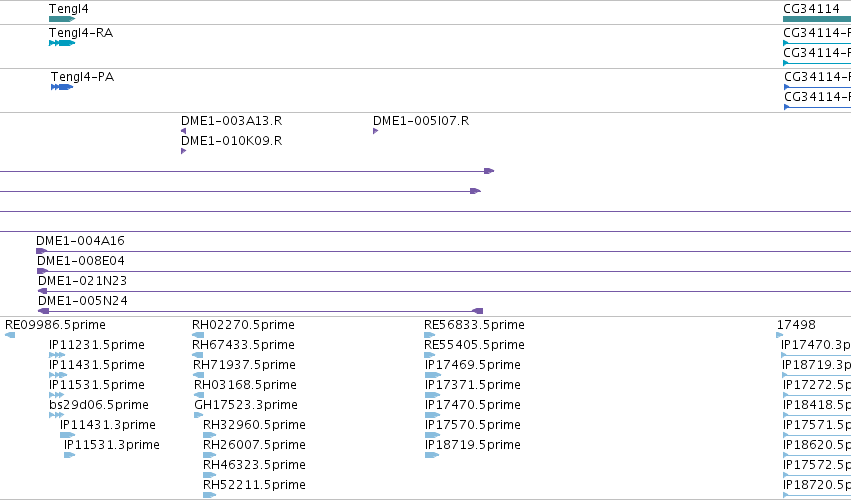
Task: Click the RE09986.5prime EST glyph
Action: point(10,335)
